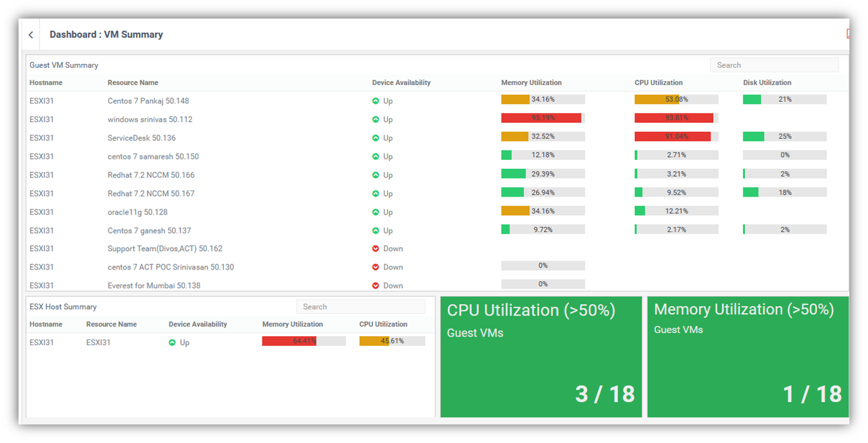Open the CPU Utilization (>50%) tile
868x443 pixels.
(541, 357)
